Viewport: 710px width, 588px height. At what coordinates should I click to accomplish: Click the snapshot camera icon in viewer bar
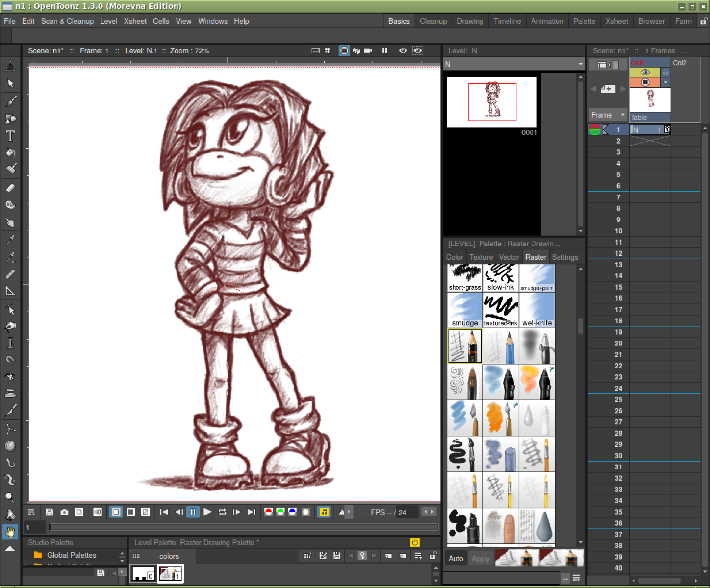click(64, 512)
